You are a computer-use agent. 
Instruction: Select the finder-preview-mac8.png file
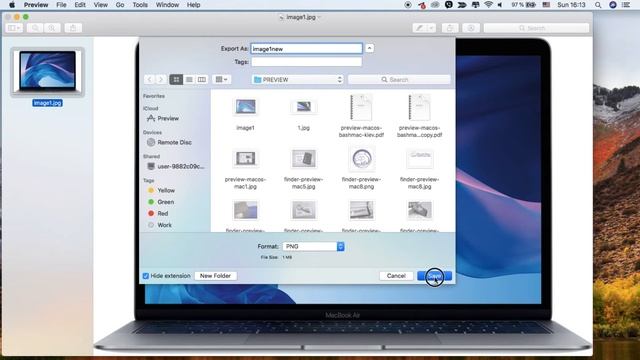click(362, 158)
